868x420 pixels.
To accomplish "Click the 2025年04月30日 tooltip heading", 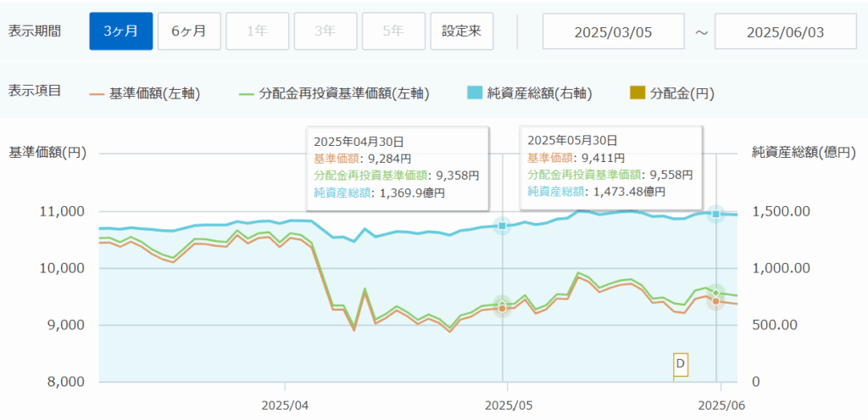I will coord(357,141).
